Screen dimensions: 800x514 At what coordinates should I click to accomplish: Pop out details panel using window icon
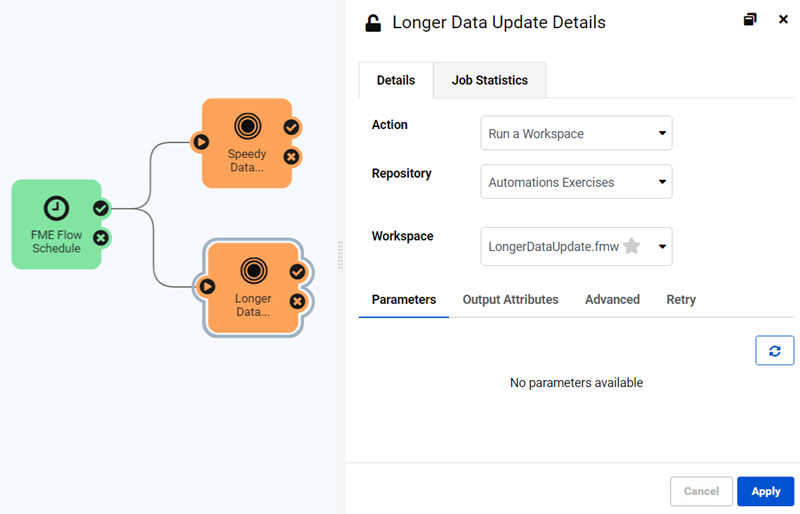pyautogui.click(x=749, y=19)
